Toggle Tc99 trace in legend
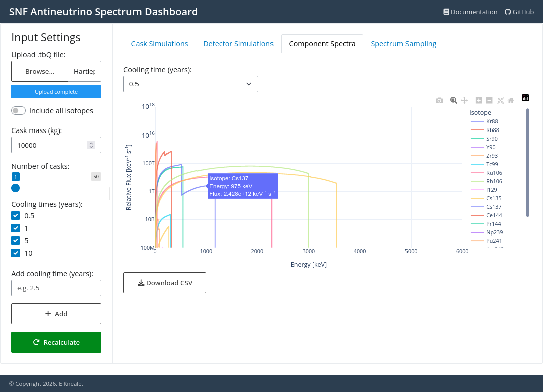 [484, 164]
